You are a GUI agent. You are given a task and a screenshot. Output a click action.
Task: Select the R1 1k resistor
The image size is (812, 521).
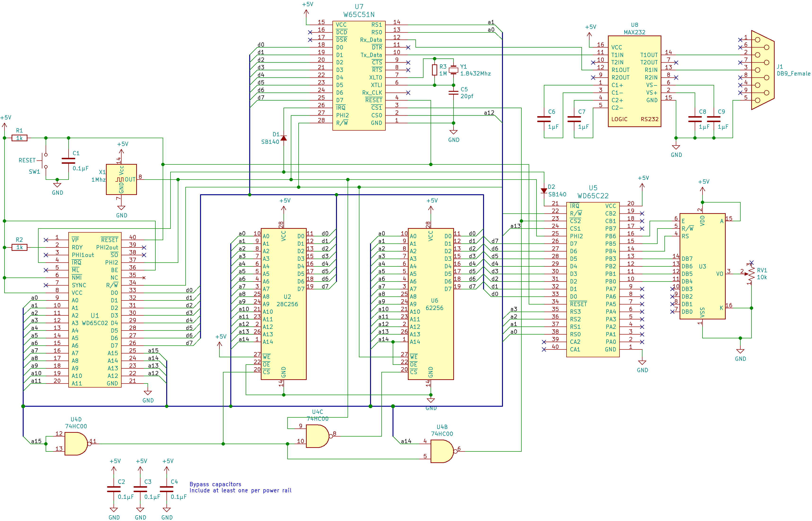point(19,138)
